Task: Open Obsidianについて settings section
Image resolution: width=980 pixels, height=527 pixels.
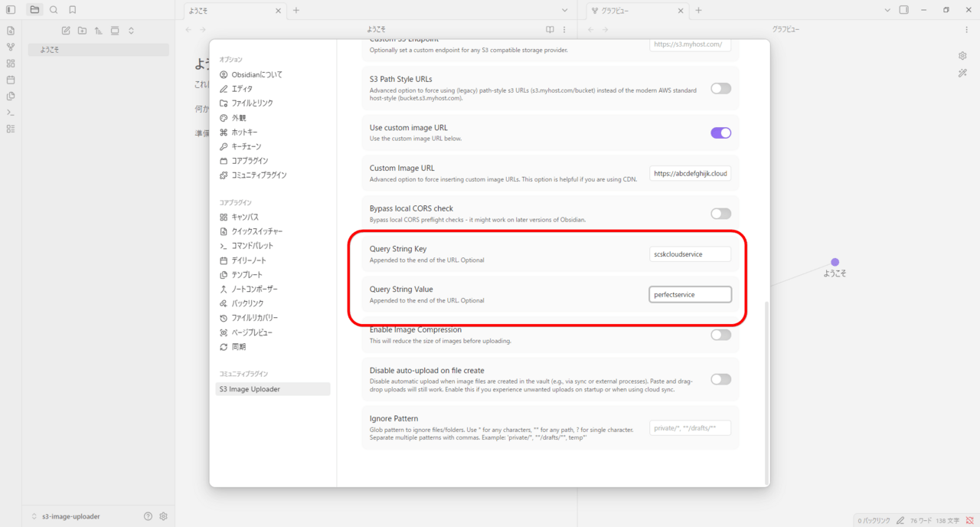Action: tap(273, 74)
